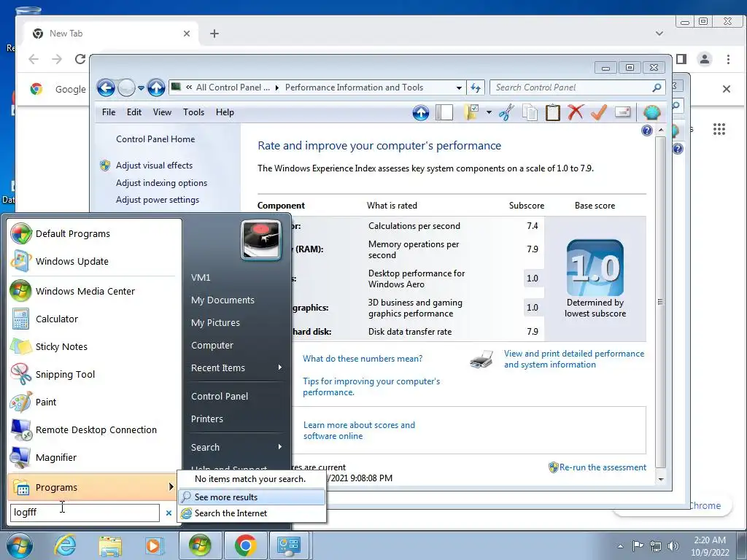Open the Help menu

click(225, 112)
